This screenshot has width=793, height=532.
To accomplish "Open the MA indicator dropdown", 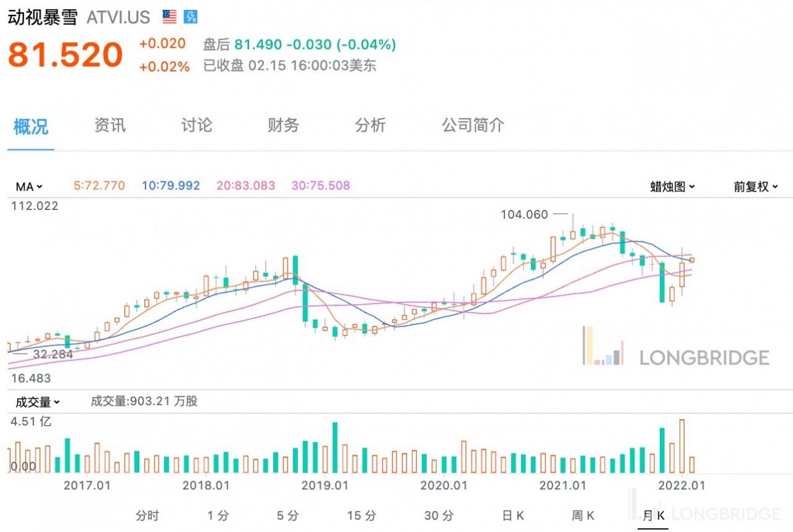I will coord(29,186).
